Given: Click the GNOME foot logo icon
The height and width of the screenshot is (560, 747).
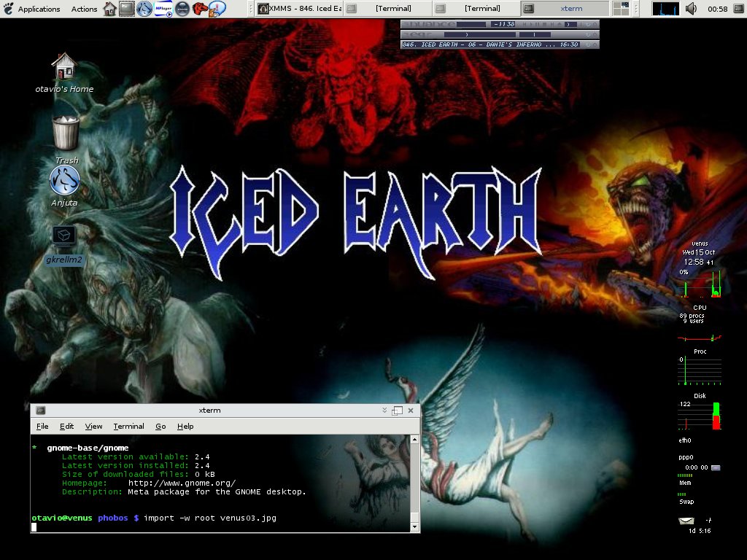Looking at the screenshot, I should 8,8.
